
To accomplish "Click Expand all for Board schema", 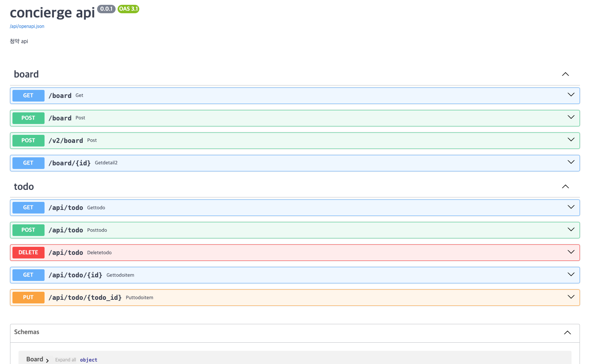I will (65, 360).
